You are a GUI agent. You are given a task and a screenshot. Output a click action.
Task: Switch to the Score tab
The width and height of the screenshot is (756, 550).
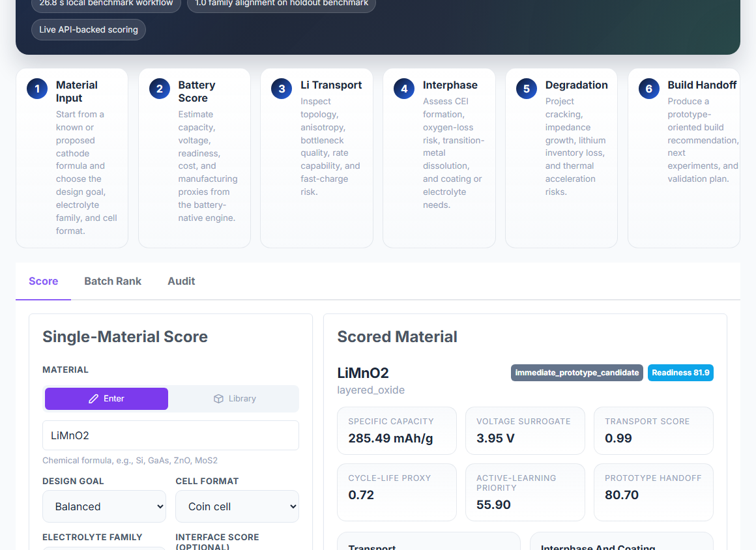[44, 281]
